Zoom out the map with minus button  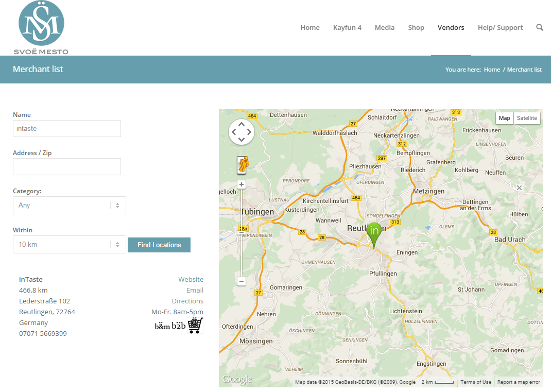tap(242, 281)
